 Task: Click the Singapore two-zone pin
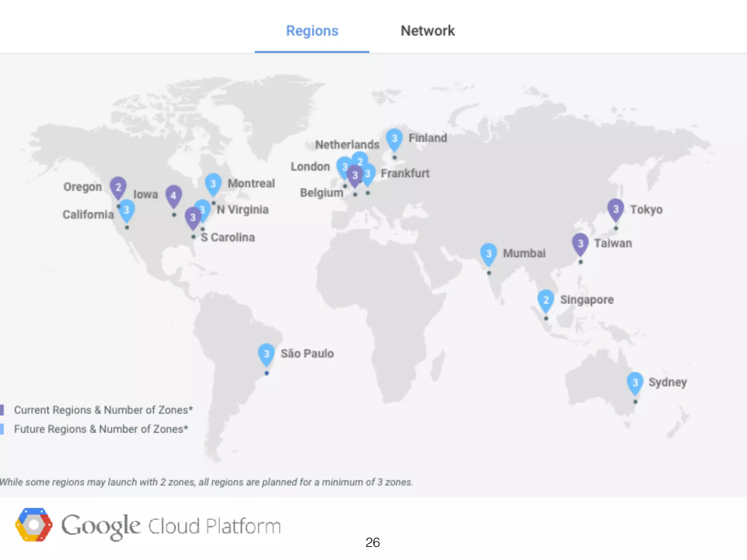[546, 300]
